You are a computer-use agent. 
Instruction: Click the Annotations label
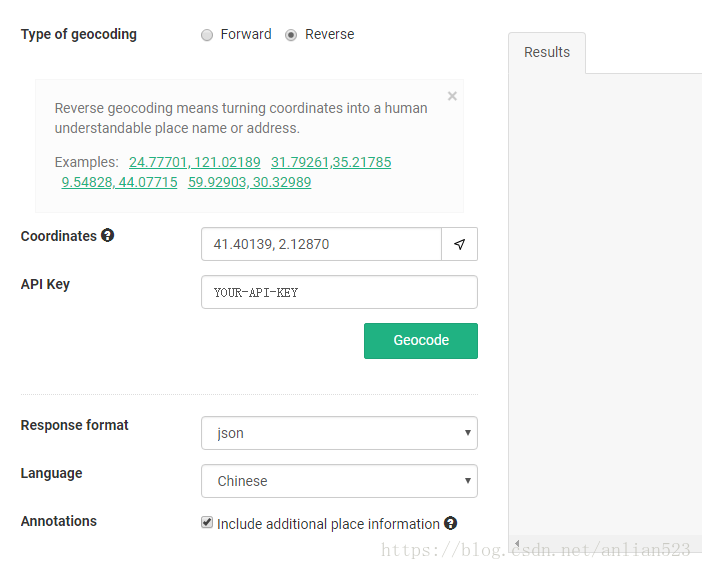tap(59, 521)
